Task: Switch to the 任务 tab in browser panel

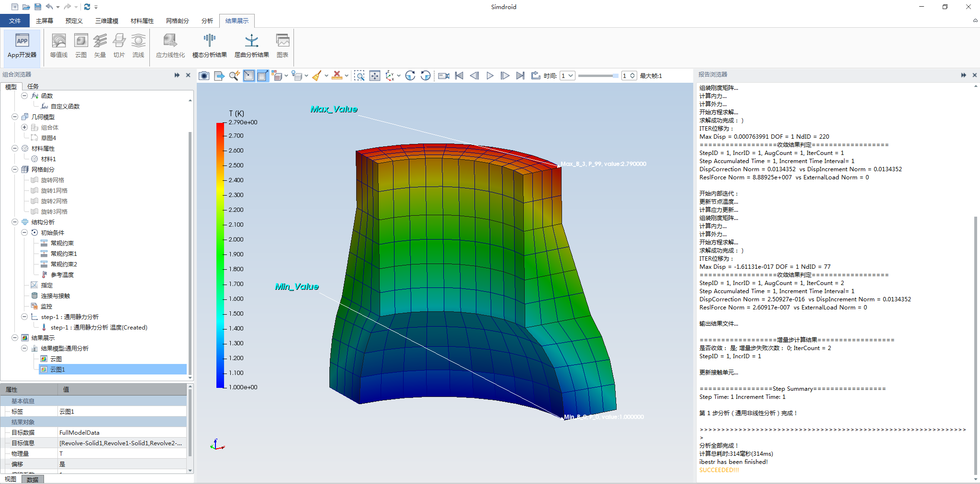Action: (x=33, y=87)
